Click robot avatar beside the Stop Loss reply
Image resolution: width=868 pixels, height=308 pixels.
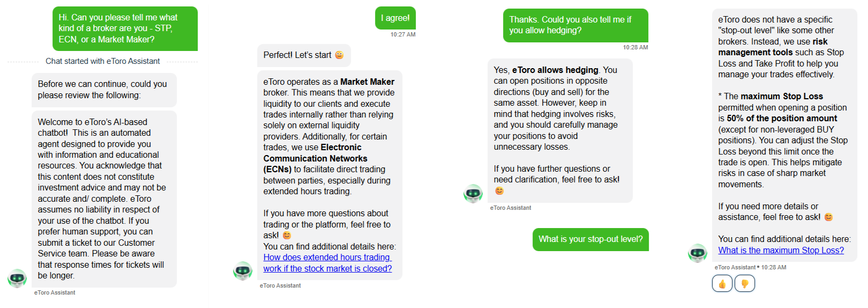[698, 253]
